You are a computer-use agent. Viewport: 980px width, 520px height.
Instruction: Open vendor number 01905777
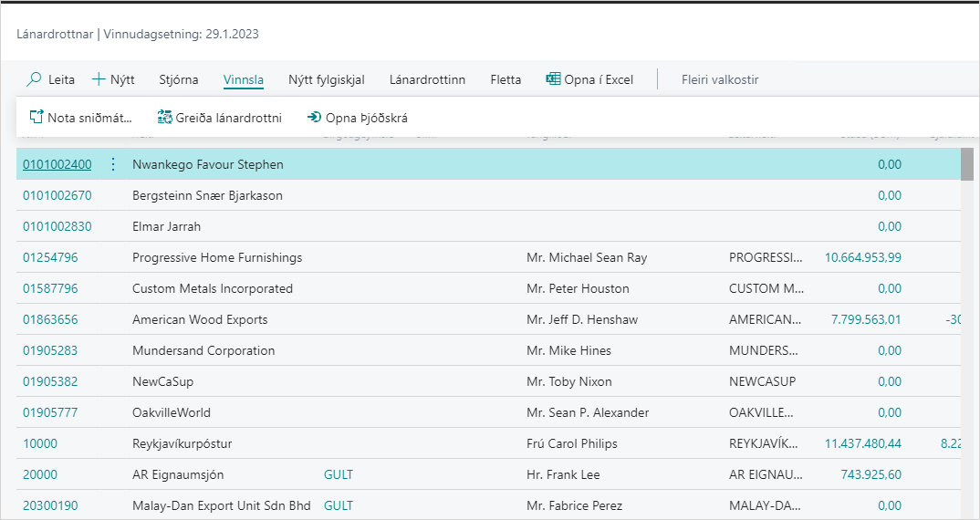(x=50, y=412)
